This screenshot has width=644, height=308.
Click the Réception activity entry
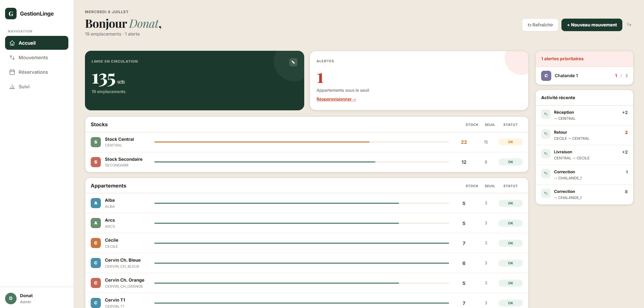point(584,115)
